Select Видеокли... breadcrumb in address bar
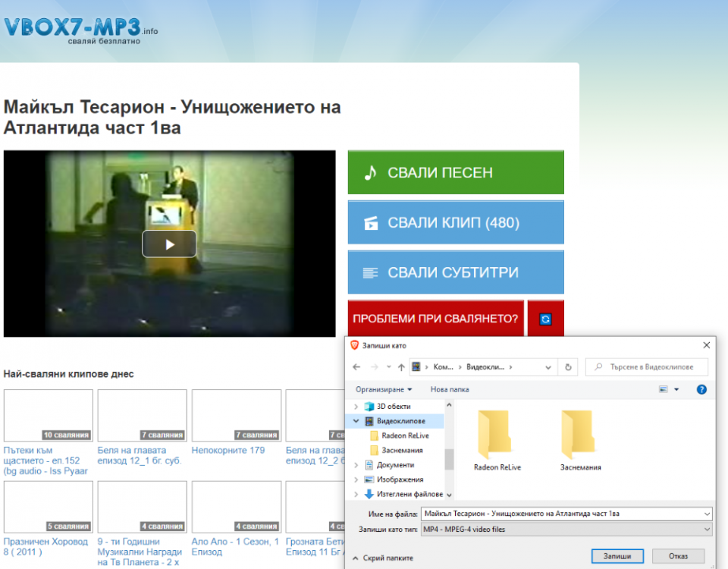Screen dimensions: 728x569 coord(485,367)
